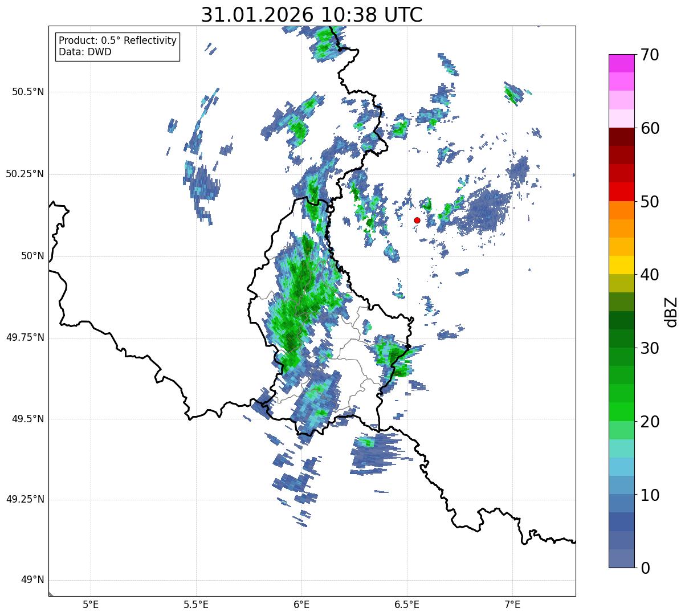This screenshot has width=685, height=616.
Task: Click the bright green 20 dBZ colorbar swatch
Action: point(621,412)
